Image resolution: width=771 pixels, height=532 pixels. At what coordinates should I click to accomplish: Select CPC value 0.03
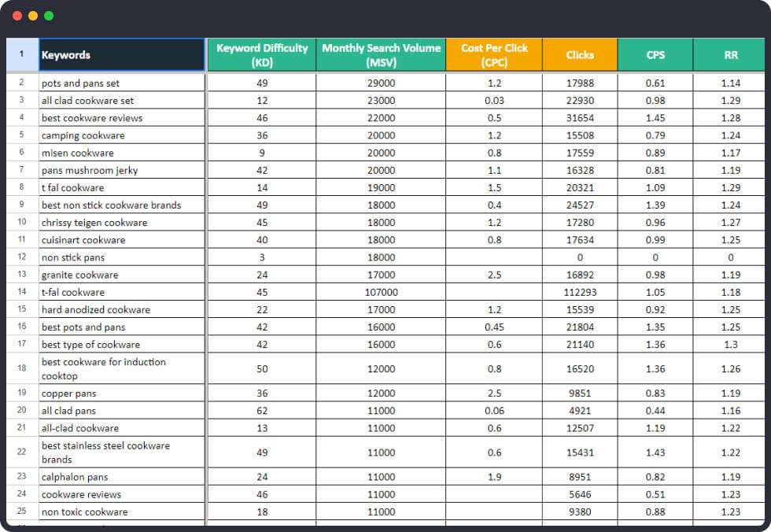tap(494, 100)
